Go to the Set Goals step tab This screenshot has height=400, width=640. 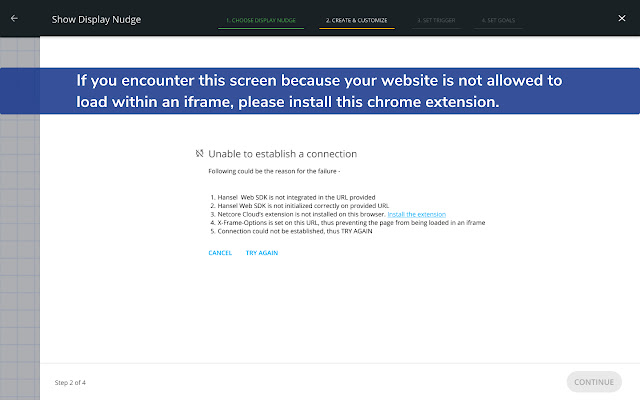click(x=498, y=20)
